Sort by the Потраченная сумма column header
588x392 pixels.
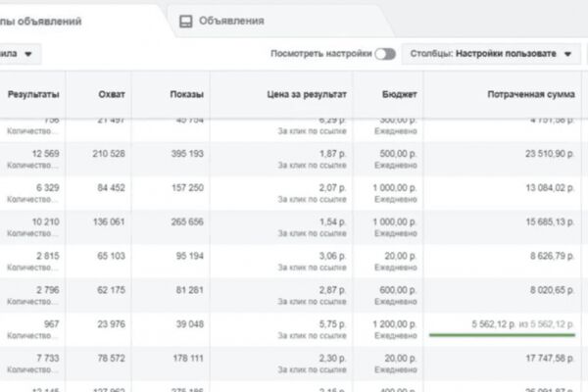tap(531, 94)
